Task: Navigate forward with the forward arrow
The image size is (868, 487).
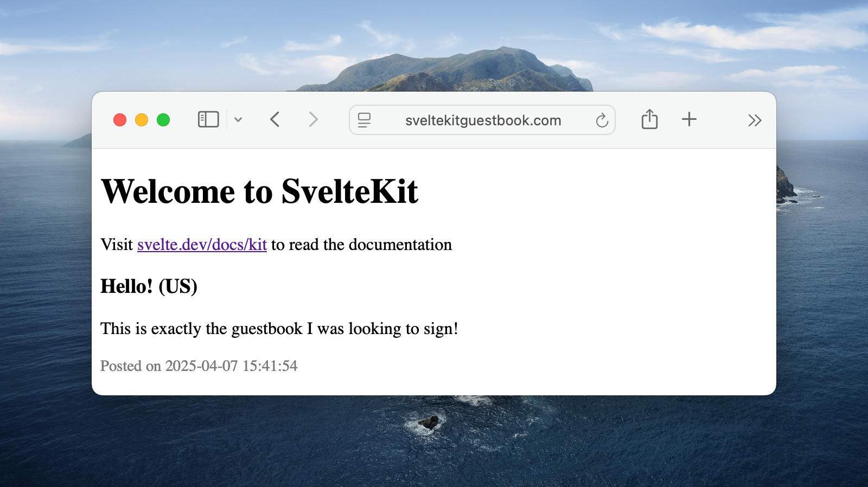Action: click(313, 119)
